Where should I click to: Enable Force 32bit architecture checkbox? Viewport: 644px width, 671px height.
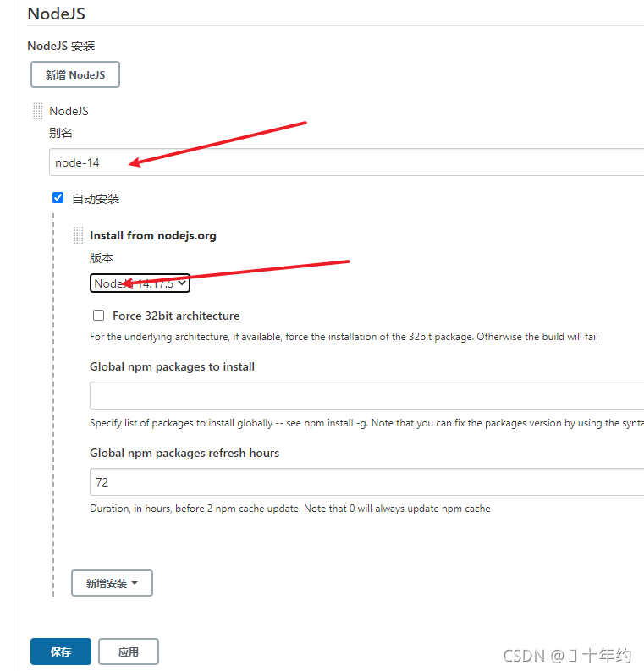click(x=98, y=316)
